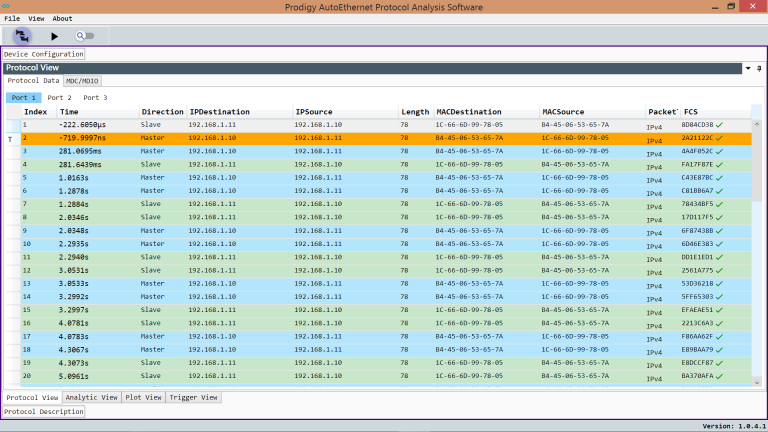Viewport: 768px width, 432px height.
Task: Click FCS checkmark beside 2561A775
Action: tap(720, 271)
